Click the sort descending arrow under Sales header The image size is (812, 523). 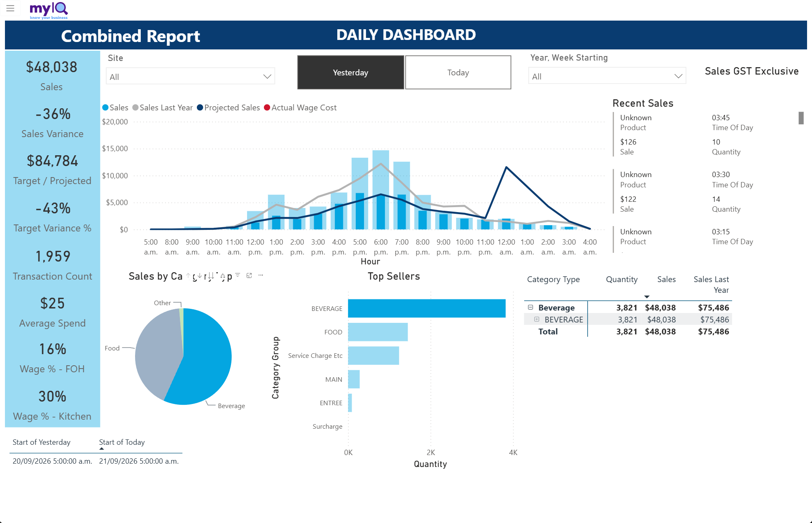click(647, 297)
